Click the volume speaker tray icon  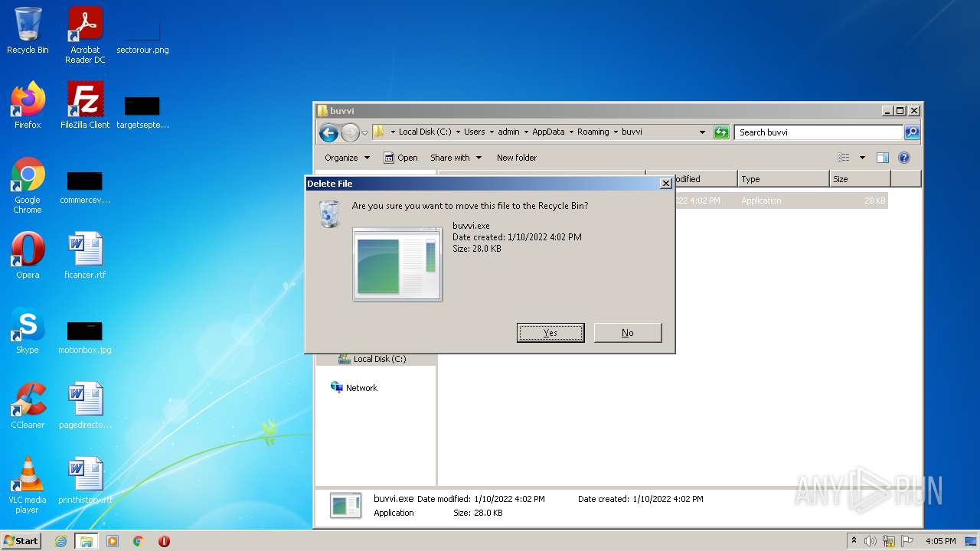click(871, 541)
